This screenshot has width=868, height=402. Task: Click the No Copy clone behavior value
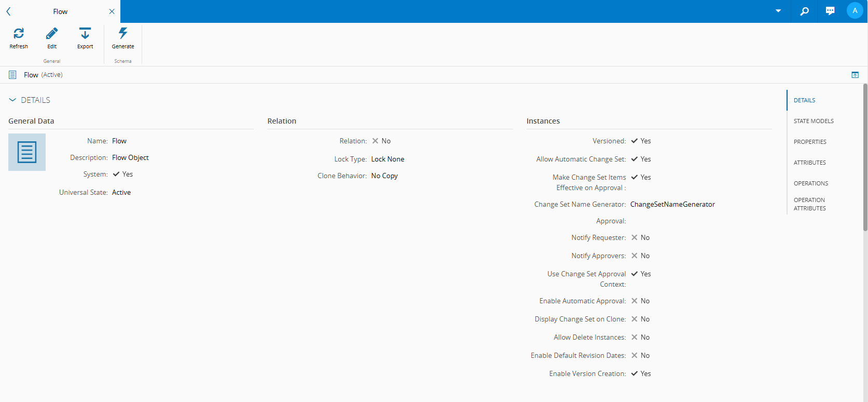point(384,176)
